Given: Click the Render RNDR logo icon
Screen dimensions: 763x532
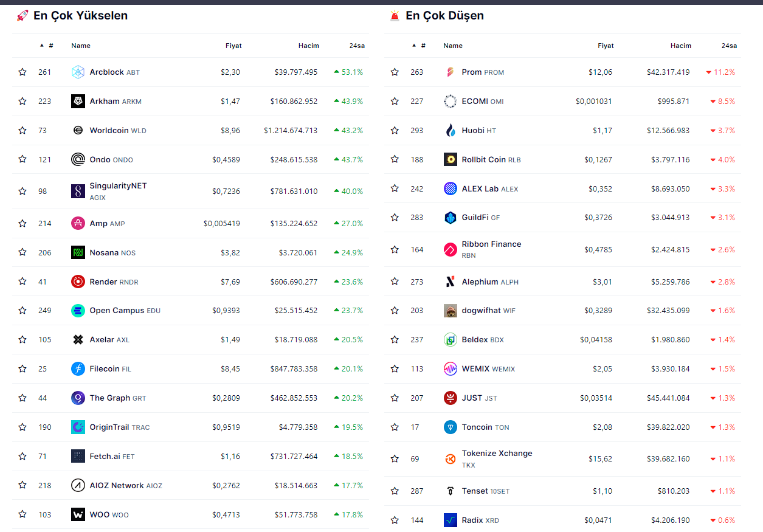Looking at the screenshot, I should pos(78,282).
